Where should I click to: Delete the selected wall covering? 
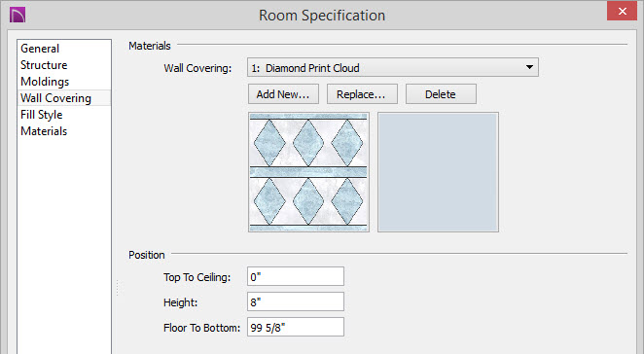pyautogui.click(x=441, y=94)
